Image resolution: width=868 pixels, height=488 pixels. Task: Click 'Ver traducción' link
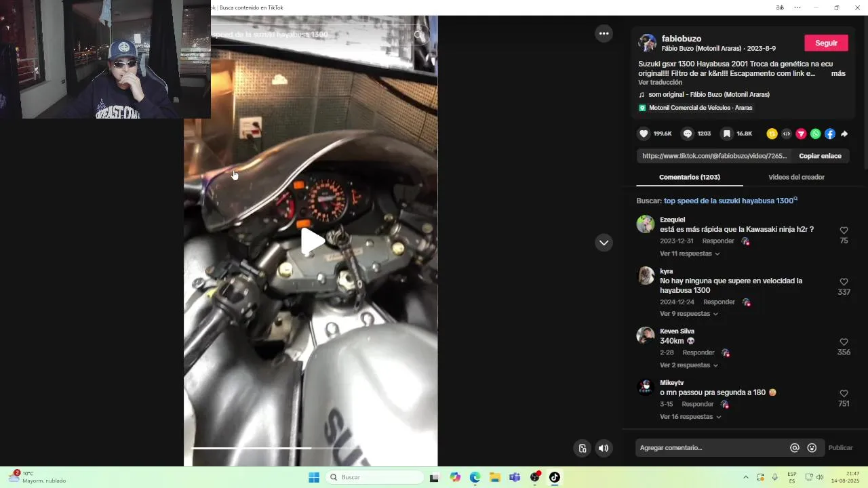tap(660, 82)
